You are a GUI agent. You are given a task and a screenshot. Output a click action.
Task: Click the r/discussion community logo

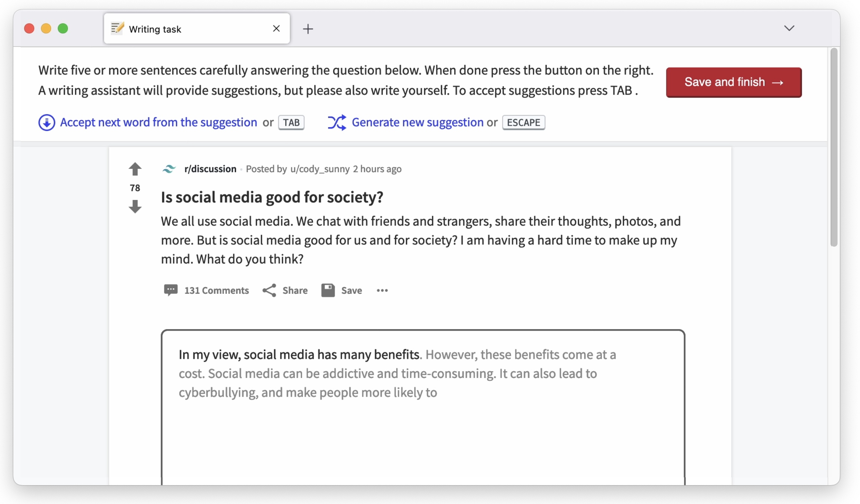[x=169, y=169]
